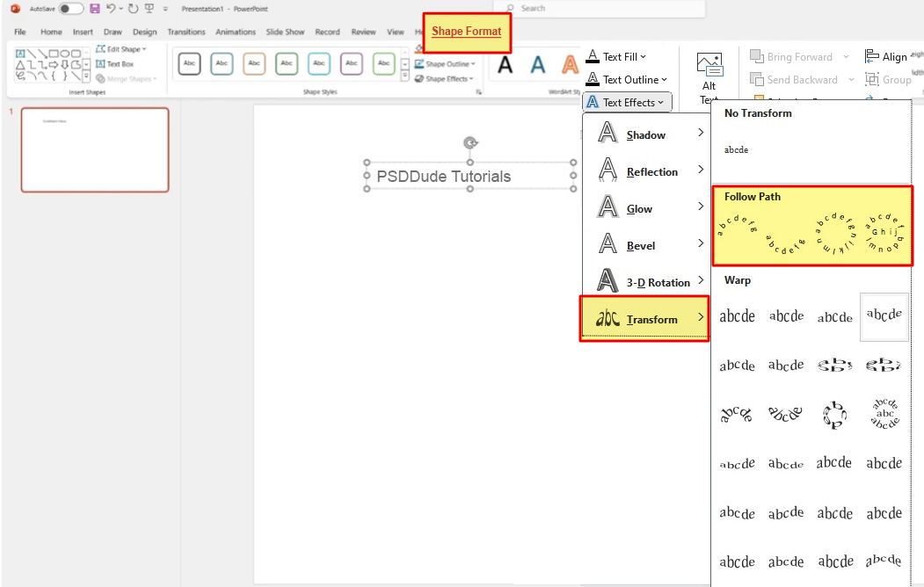The height and width of the screenshot is (587, 924).
Task: Select the rectangle shape in Insert Shapes
Action: (55, 53)
